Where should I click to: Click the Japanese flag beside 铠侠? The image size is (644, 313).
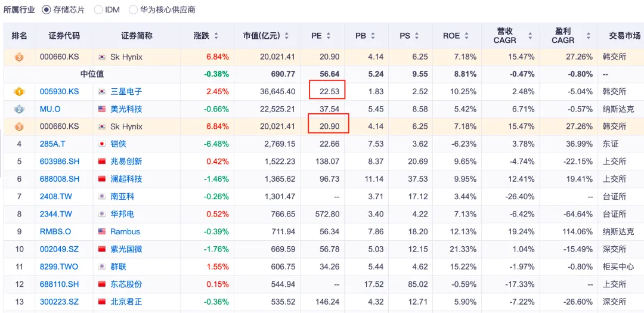[102, 144]
